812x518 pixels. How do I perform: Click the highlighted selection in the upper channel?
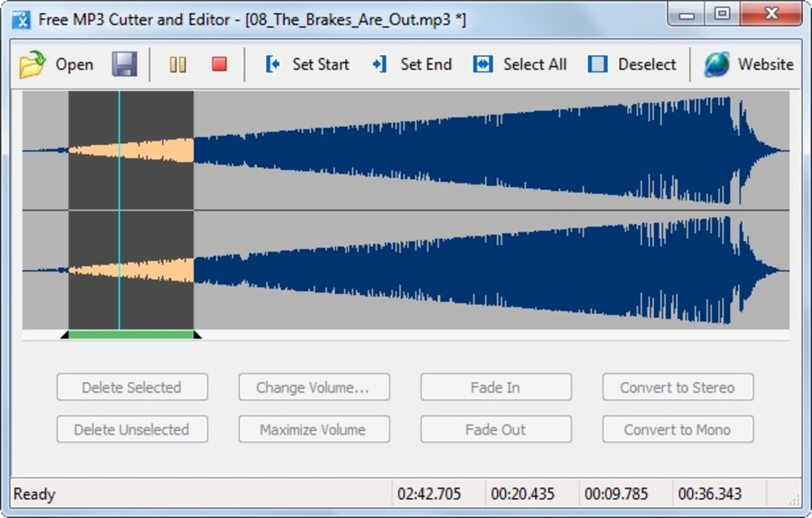coord(131,150)
